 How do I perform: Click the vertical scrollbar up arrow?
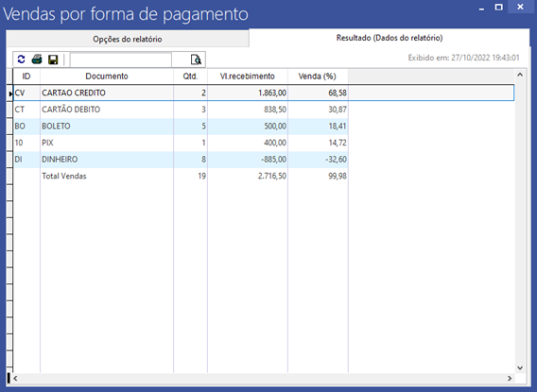520,75
